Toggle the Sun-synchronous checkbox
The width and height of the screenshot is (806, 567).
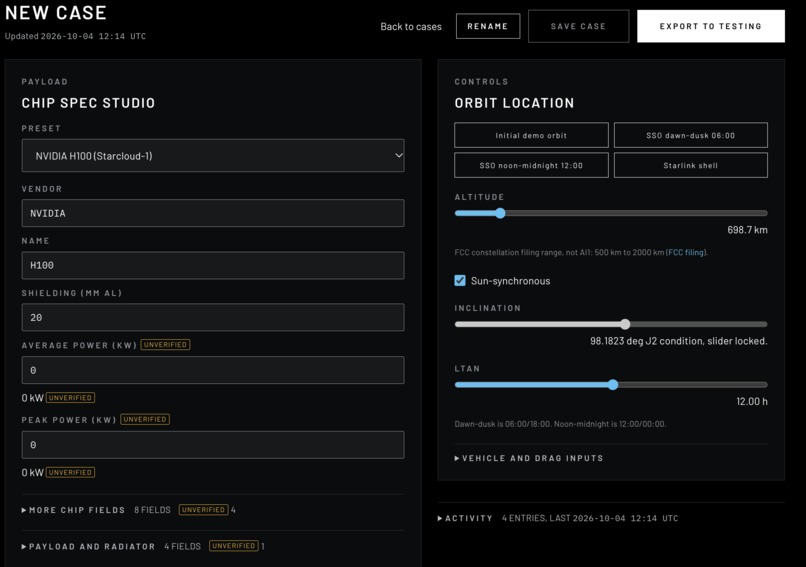pos(460,281)
